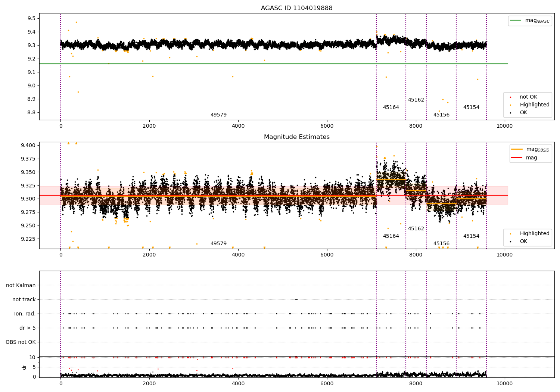Screen dimensions: 560x392
Task: Click obsid label 45164 in middle plot
Action: 391,236
